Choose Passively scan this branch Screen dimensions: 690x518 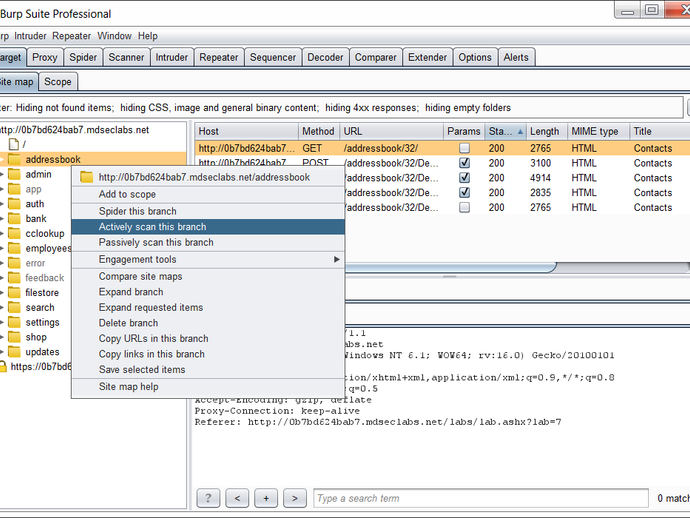click(208, 242)
